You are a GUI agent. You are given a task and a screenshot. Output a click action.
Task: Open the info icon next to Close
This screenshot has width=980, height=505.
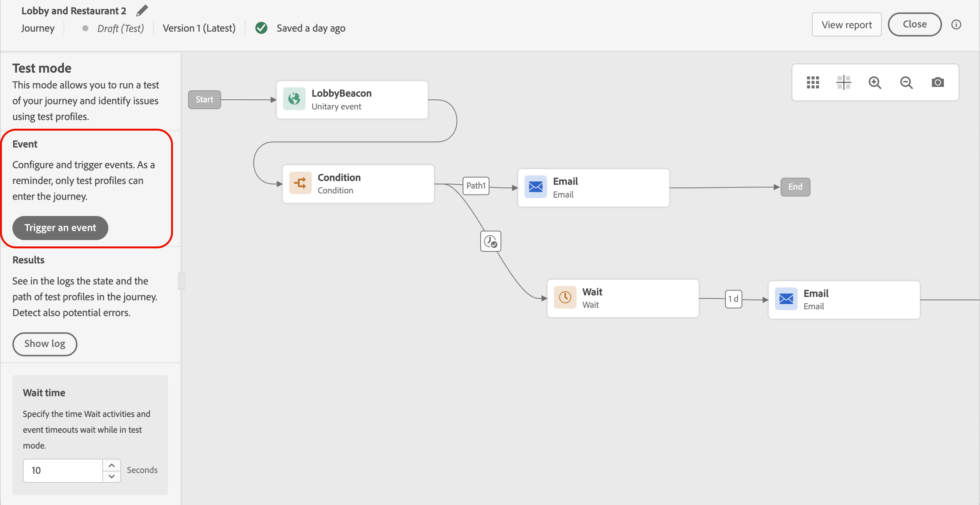tap(956, 25)
